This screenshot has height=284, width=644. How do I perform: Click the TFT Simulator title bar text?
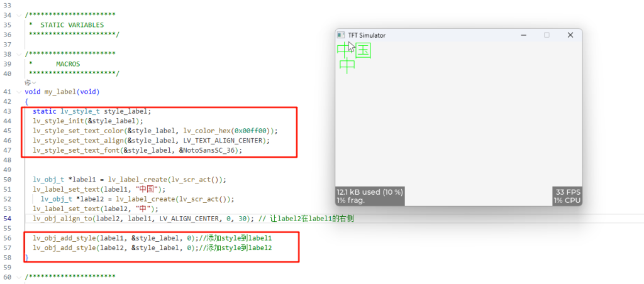[367, 35]
